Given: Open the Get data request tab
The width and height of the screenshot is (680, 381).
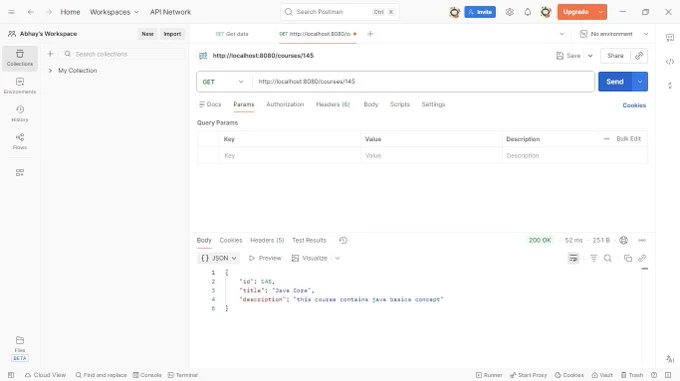Looking at the screenshot, I should (232, 34).
